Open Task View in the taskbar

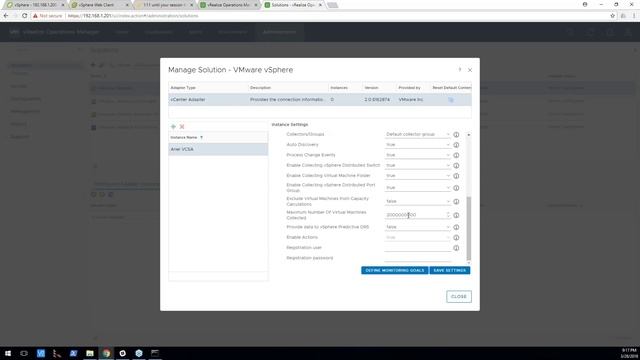[x=24, y=353]
